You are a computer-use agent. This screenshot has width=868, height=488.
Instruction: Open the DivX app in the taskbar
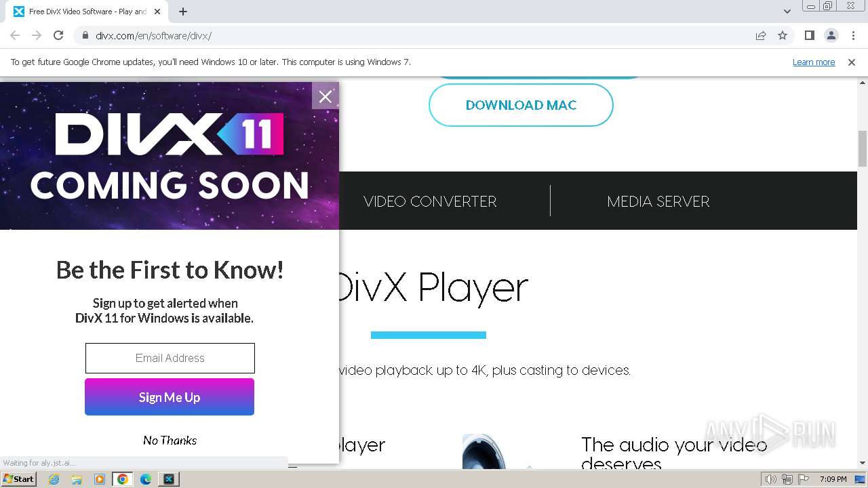(x=169, y=479)
